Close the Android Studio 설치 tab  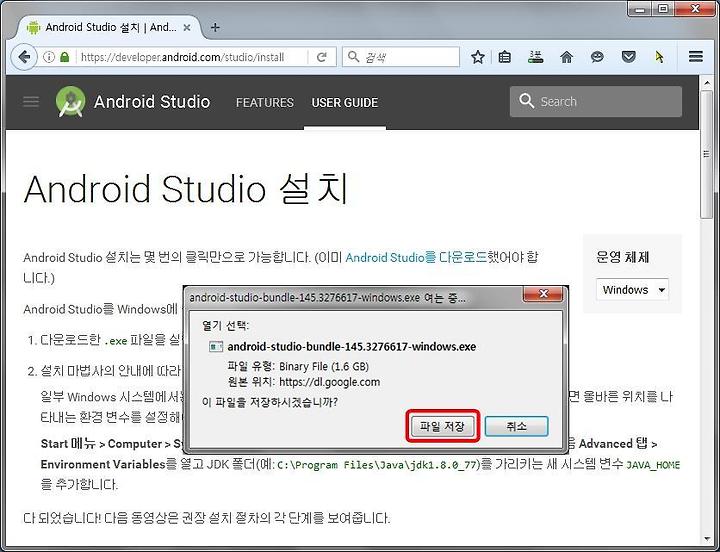[187, 28]
